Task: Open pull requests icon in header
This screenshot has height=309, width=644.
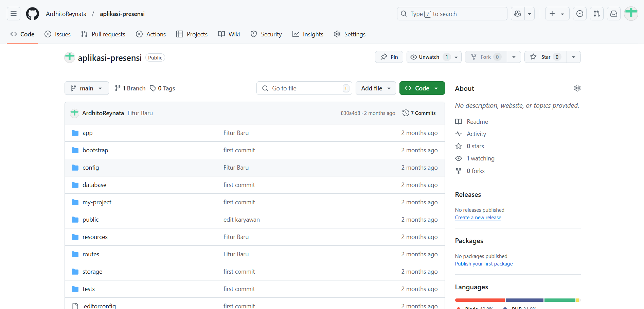Action: 597,14
